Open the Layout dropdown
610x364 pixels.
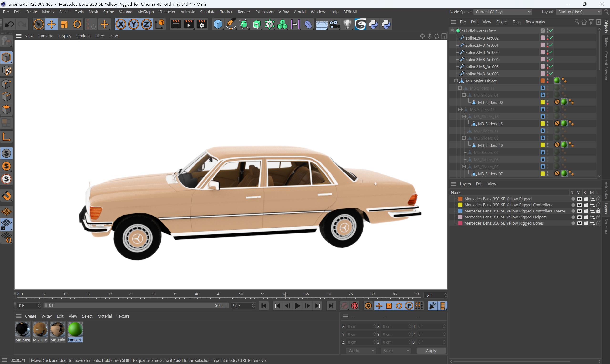(579, 12)
